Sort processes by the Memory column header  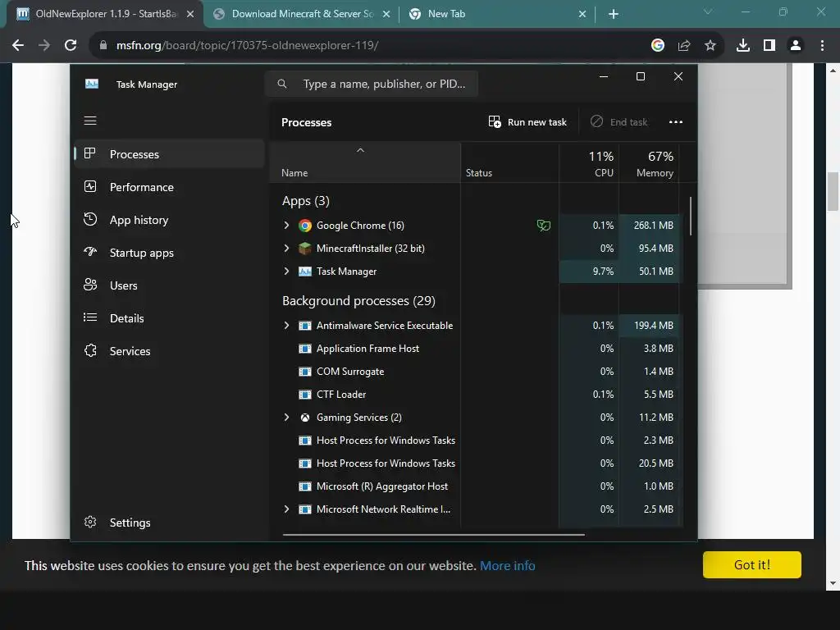650,163
